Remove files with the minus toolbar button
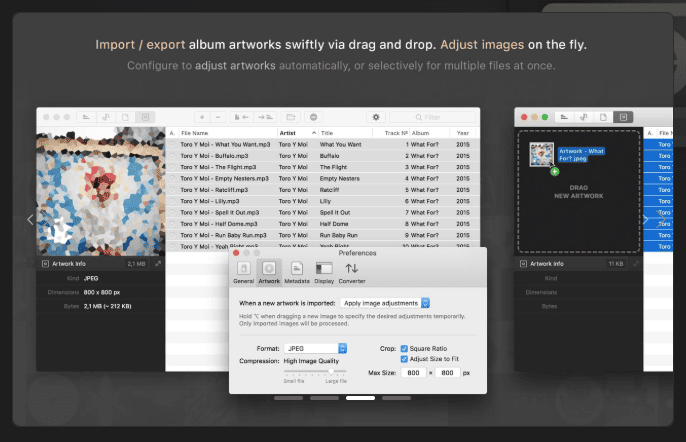 coord(218,117)
